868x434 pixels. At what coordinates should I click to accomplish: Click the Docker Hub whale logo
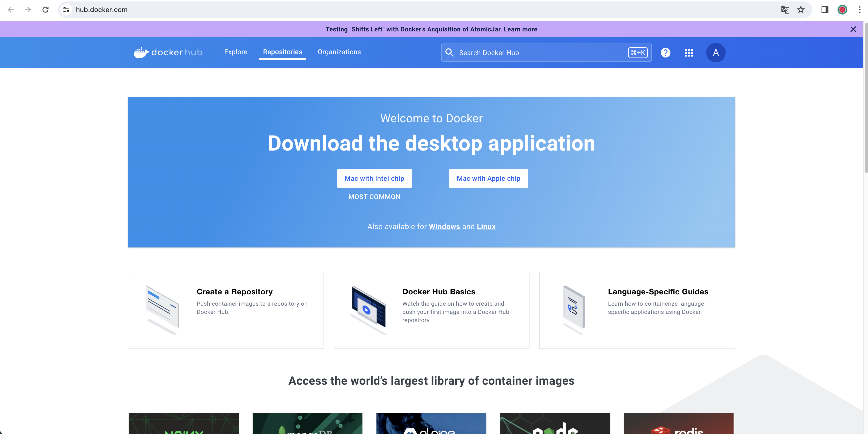(141, 52)
